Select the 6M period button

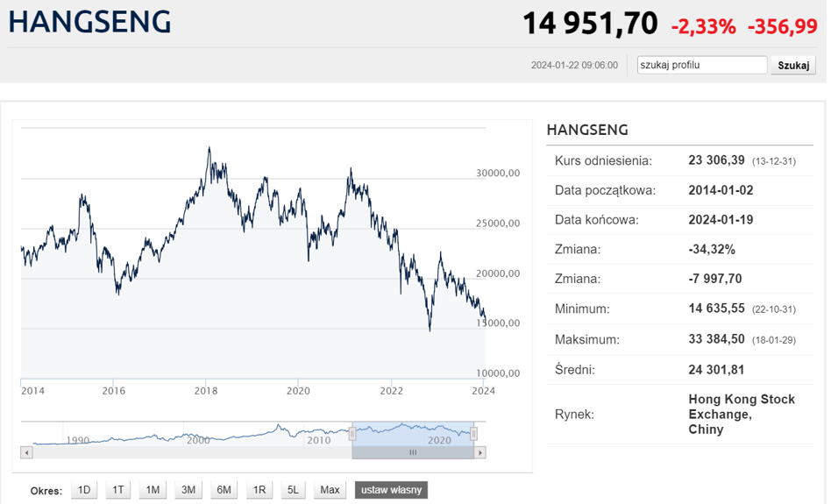pos(224,490)
